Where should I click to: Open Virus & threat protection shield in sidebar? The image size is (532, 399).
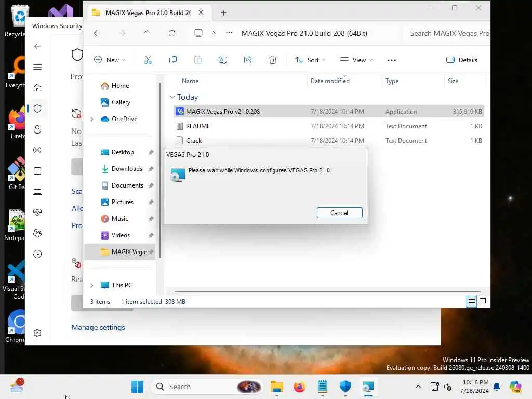point(37,109)
